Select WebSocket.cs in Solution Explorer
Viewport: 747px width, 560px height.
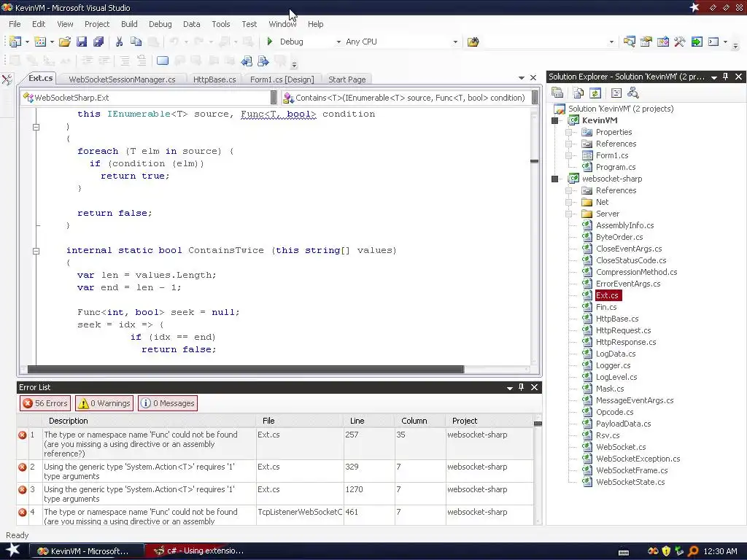click(x=621, y=447)
